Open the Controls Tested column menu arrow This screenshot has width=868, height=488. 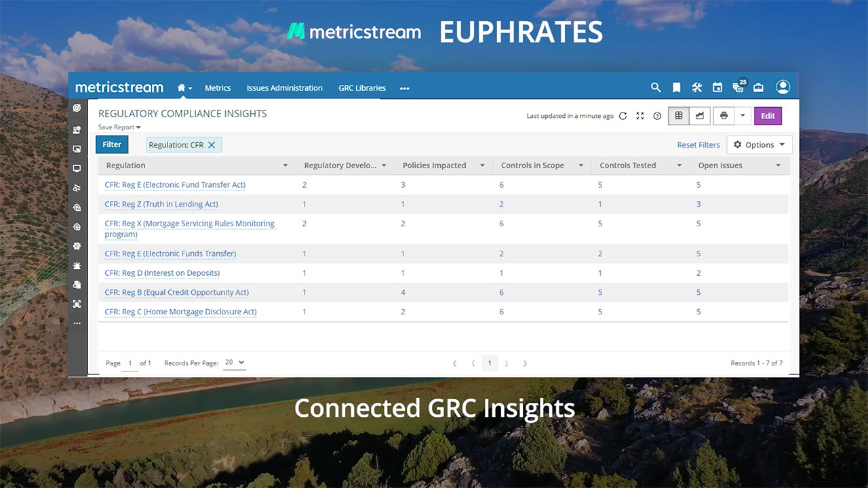679,165
